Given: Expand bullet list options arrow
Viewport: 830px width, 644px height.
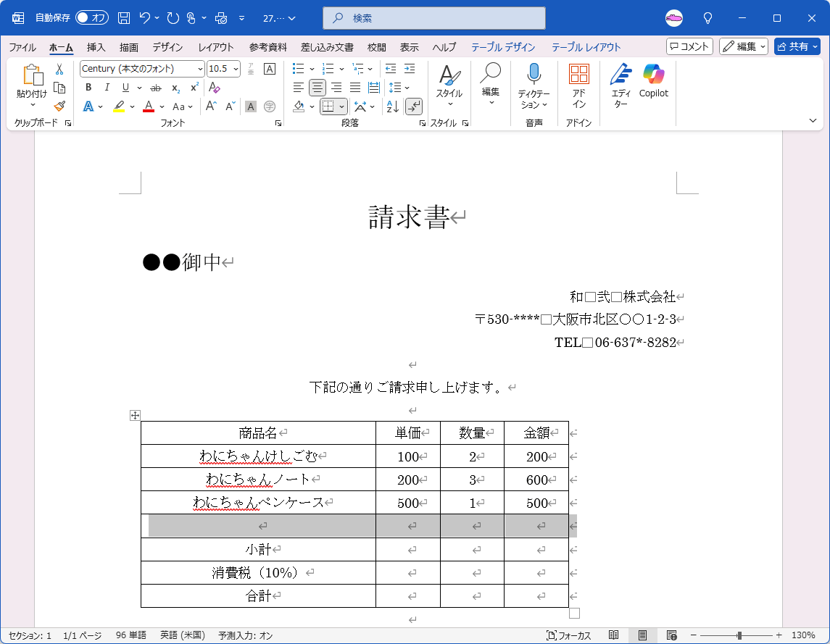Looking at the screenshot, I should pos(312,69).
